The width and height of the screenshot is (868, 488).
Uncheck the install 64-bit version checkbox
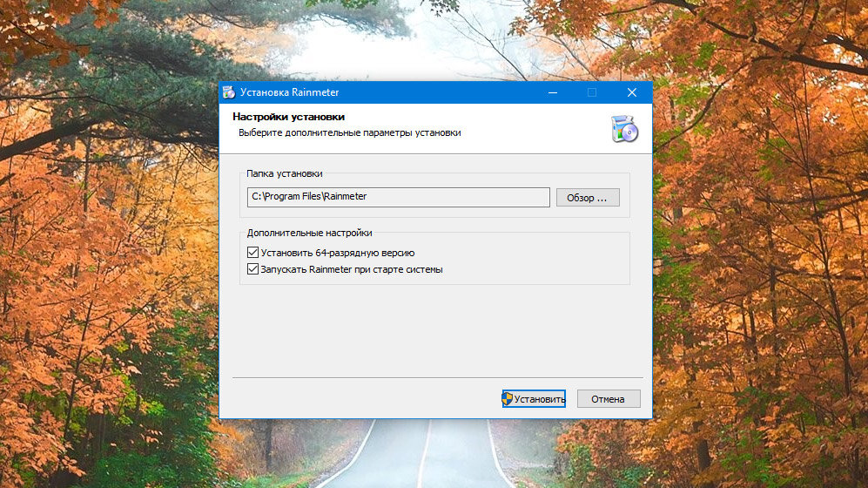[x=253, y=253]
